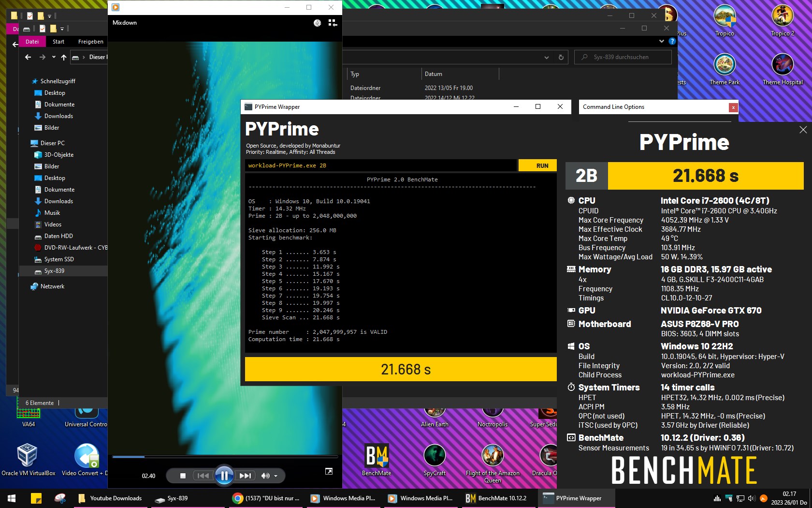The image size is (812, 508).
Task: Click the New Folder icon in Explorer quick access toolbar
Action: tap(53, 29)
